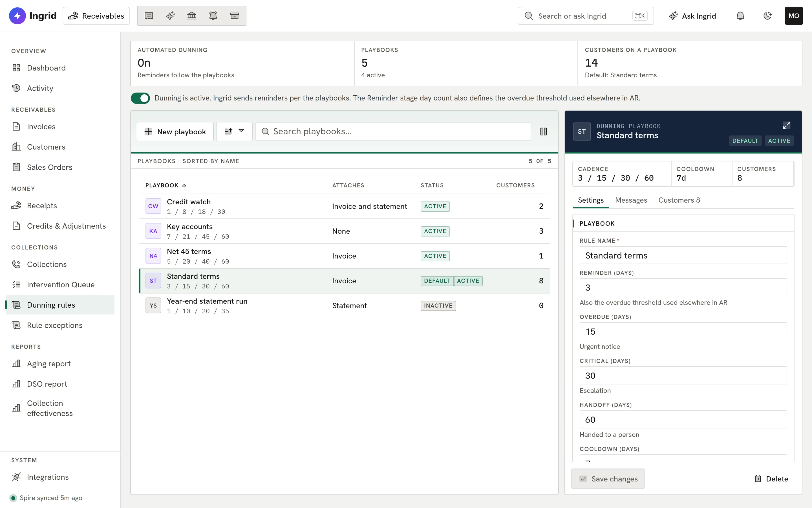812x508 pixels.
Task: Open the messages icon in the top toolbar
Action: (x=149, y=16)
